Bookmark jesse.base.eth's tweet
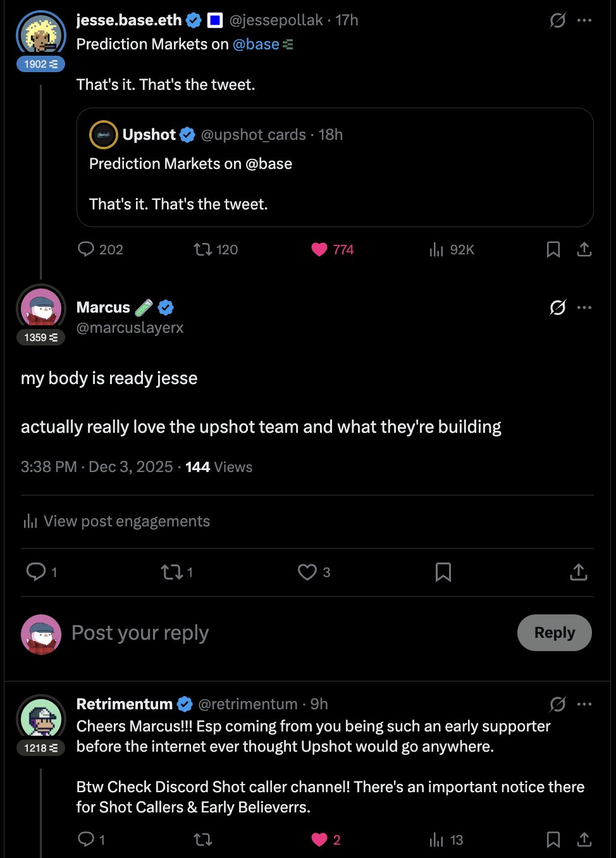616x858 pixels. pyautogui.click(x=553, y=249)
